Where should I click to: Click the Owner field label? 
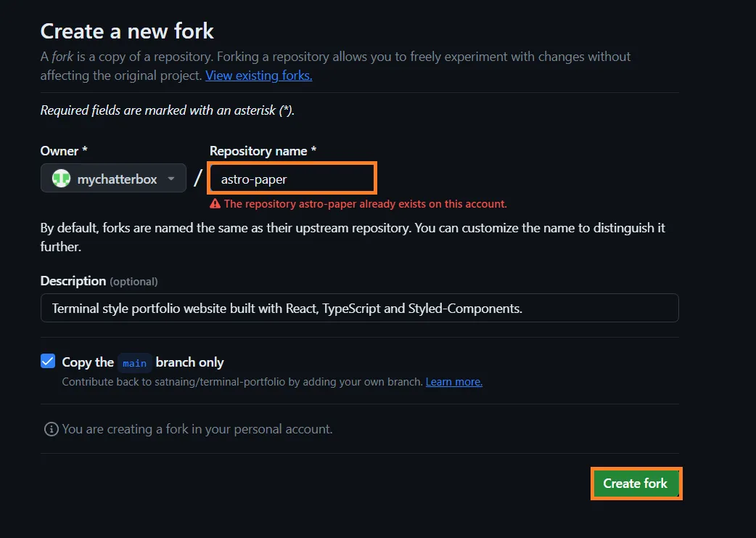59,151
